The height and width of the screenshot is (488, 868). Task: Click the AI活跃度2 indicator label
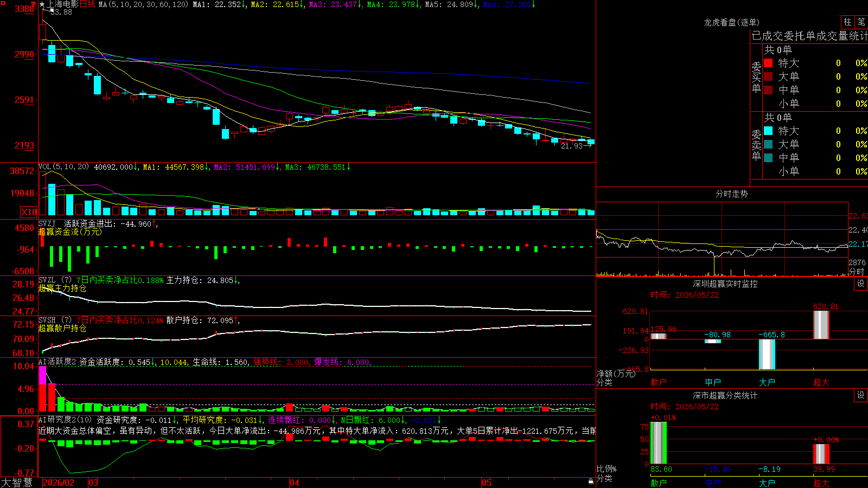pos(58,362)
